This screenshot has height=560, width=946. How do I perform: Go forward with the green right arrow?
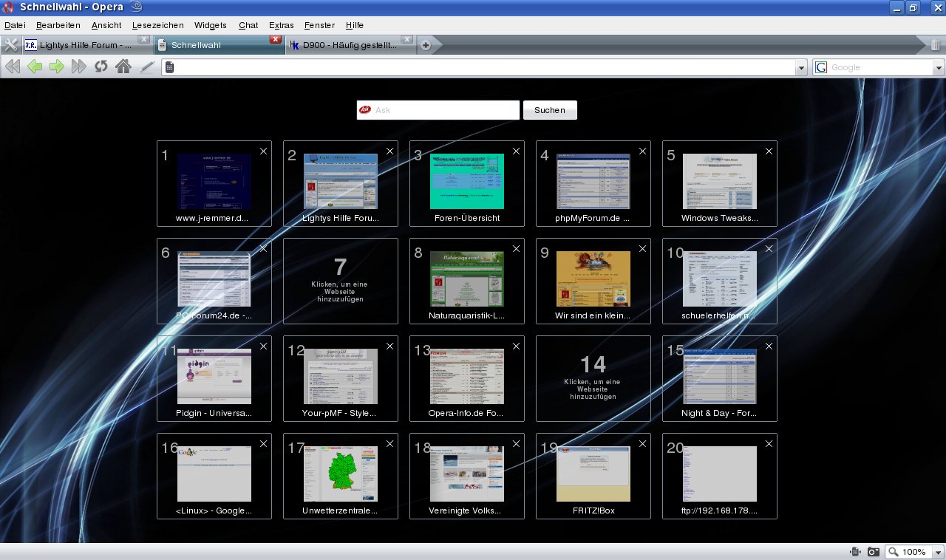pyautogui.click(x=57, y=67)
